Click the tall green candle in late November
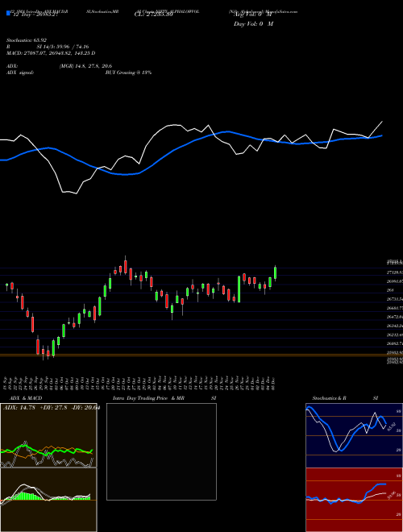Viewport: 403px width, 532px height. (x=239, y=289)
